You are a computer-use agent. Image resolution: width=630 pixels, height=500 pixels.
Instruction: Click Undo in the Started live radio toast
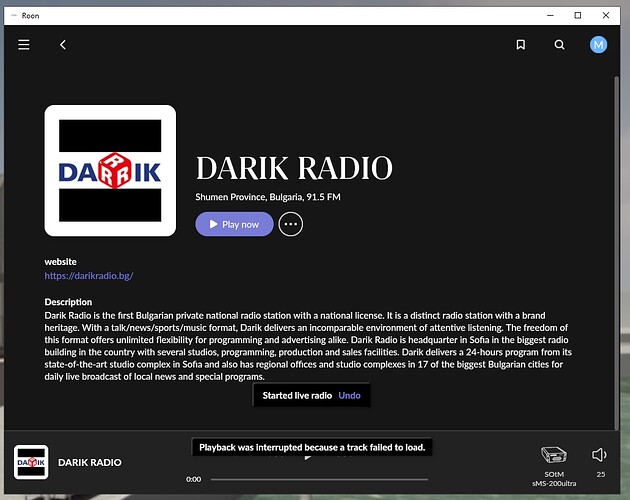click(x=349, y=395)
